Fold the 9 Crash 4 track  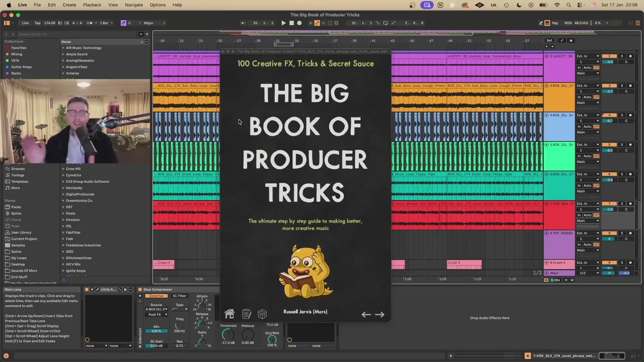[x=547, y=263]
